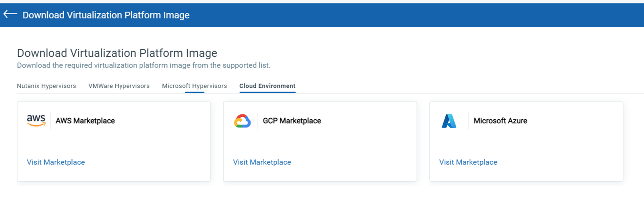Go back using the left arrow icon
Screen dimensions: 644x215
[10, 14]
